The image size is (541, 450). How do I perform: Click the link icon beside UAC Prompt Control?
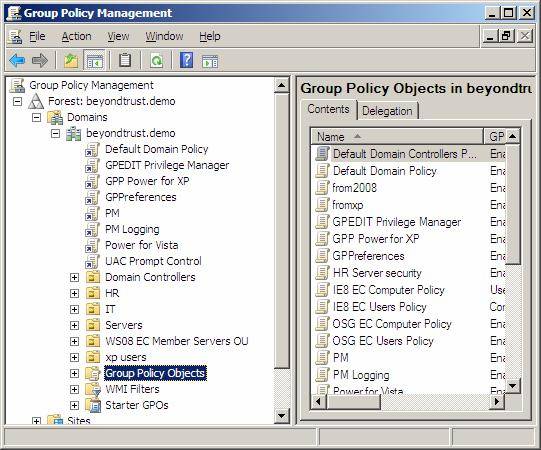[92, 261]
